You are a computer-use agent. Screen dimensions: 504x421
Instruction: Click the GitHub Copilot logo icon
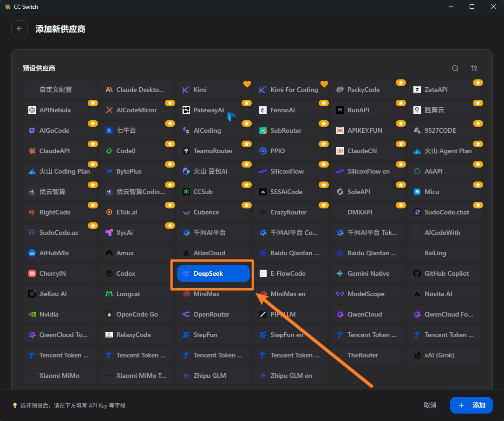coord(417,273)
